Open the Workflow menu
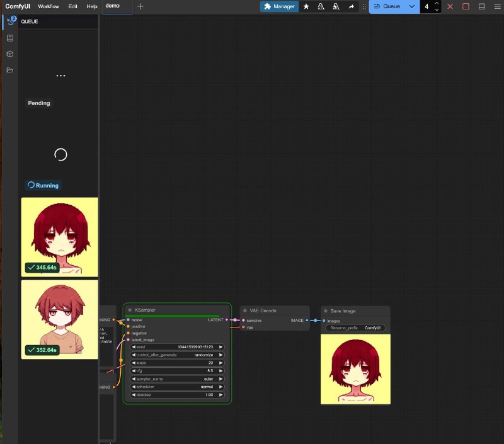Viewport: 504px width, 444px height. point(49,6)
